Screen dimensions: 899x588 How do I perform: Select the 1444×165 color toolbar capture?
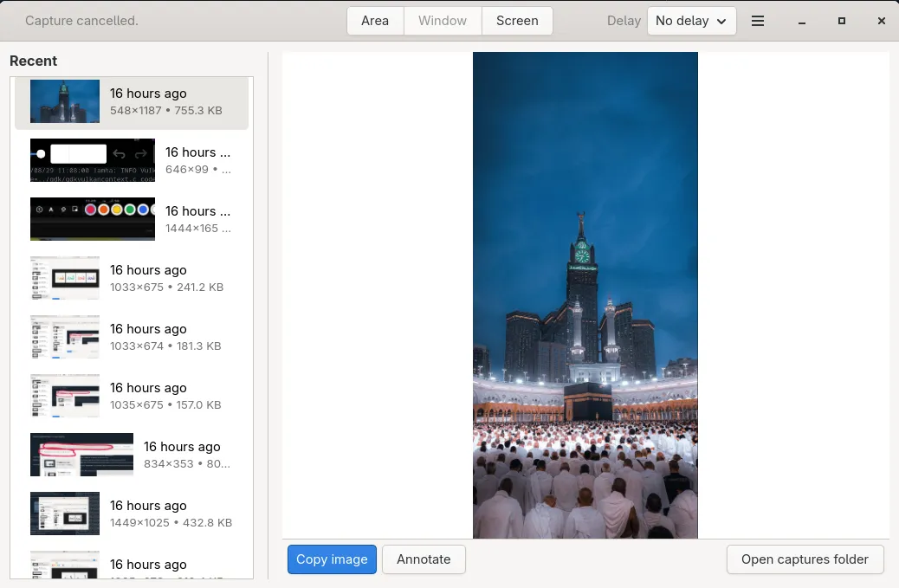pyautogui.click(x=132, y=219)
